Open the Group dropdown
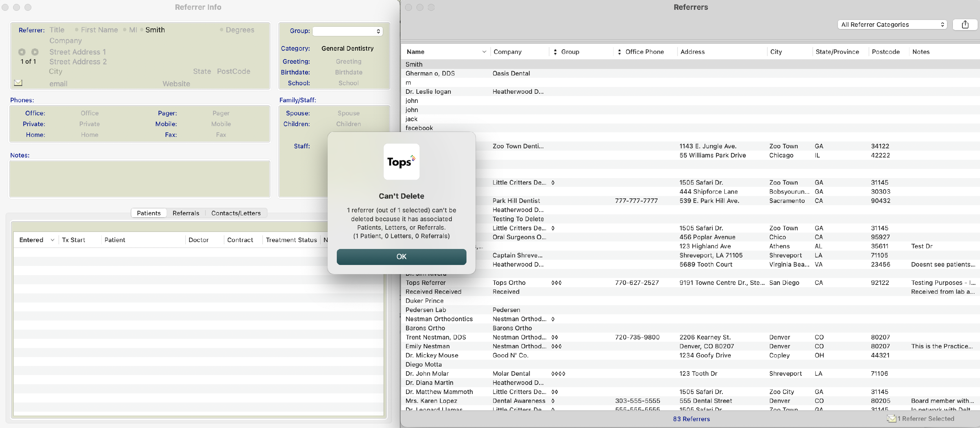This screenshot has height=428, width=980. coord(347,31)
